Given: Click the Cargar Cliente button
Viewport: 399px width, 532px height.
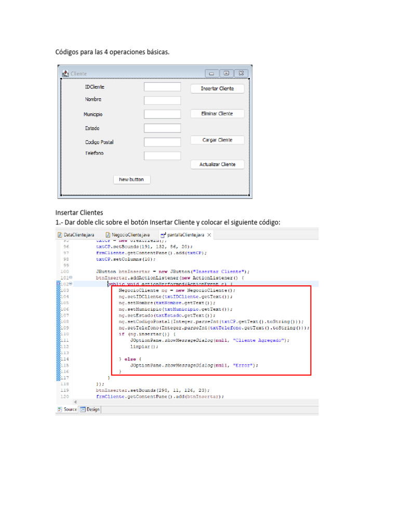Looking at the screenshot, I should (217, 140).
